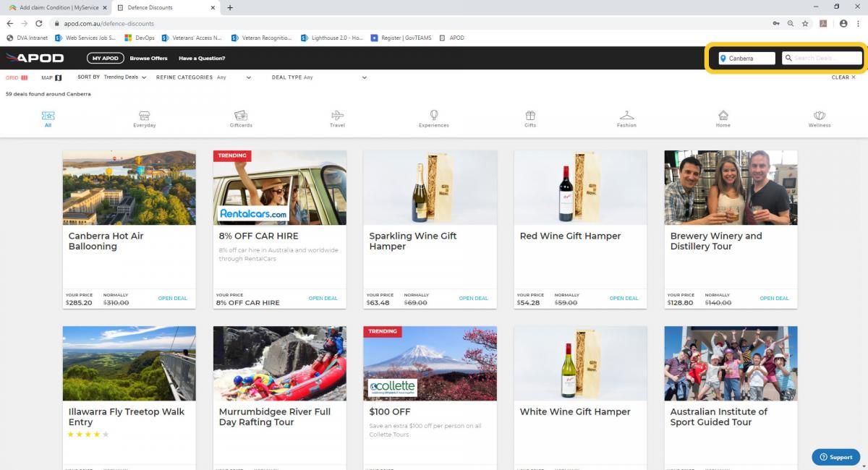Click MY APOD button
Image resolution: width=868 pixels, height=470 pixels.
[x=106, y=58]
